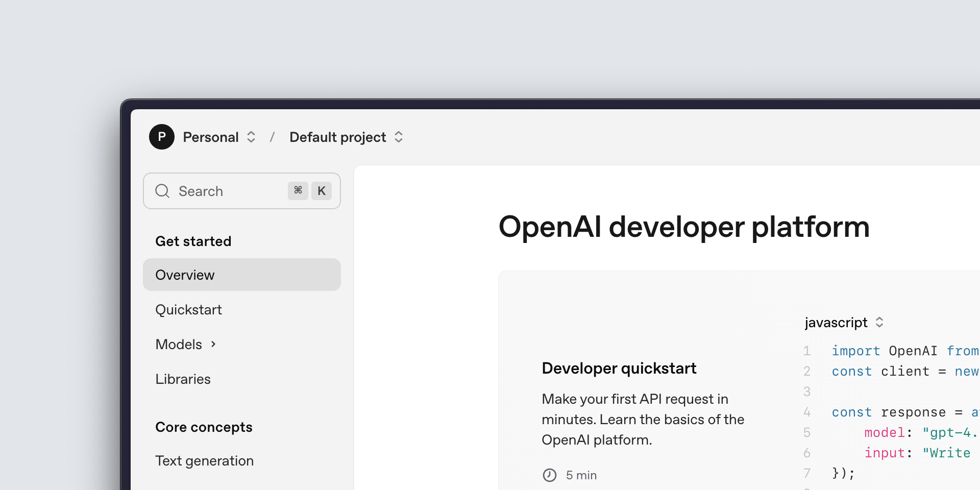
Task: Click inside the Search input field
Action: (x=219, y=191)
